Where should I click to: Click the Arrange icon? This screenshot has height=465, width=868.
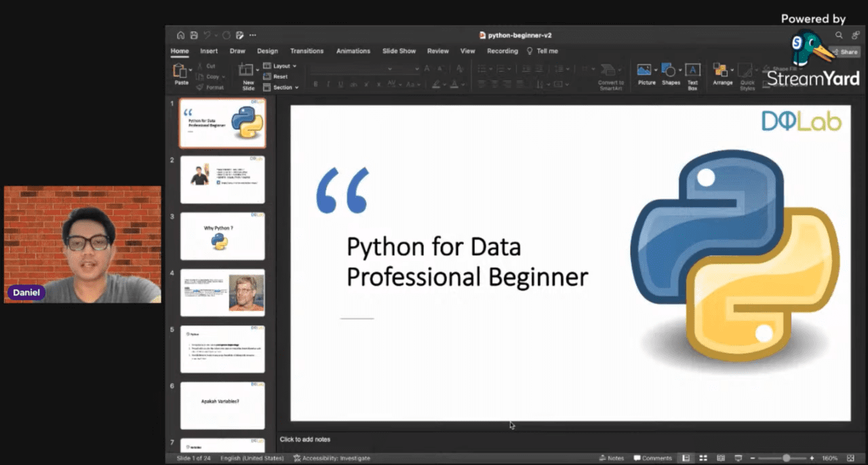click(722, 75)
